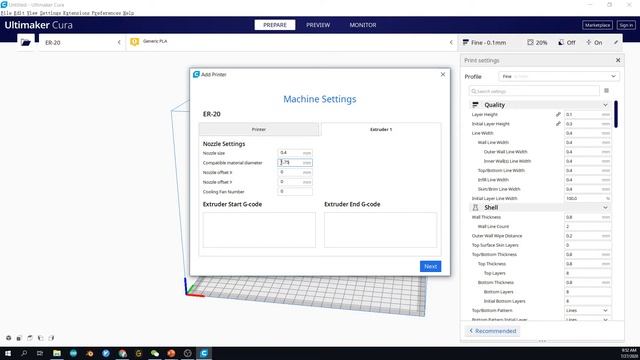This screenshot has width=640, height=360.
Task: Click the profile icon beside Fine 0.1mm
Action: [466, 42]
